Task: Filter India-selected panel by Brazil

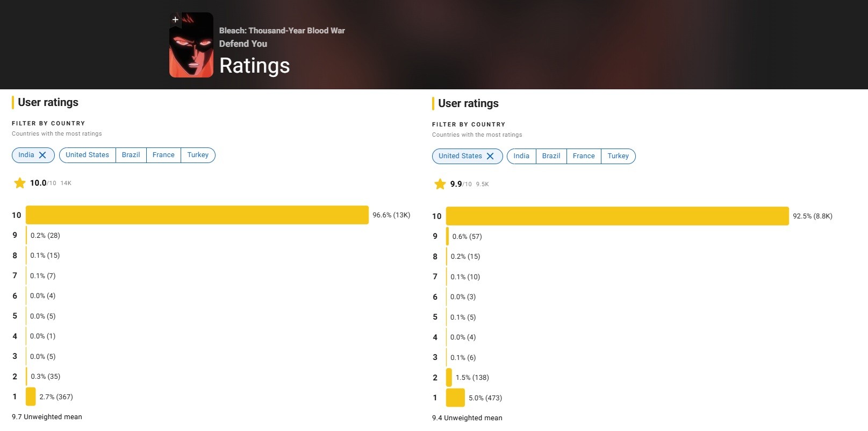Action: click(x=131, y=155)
